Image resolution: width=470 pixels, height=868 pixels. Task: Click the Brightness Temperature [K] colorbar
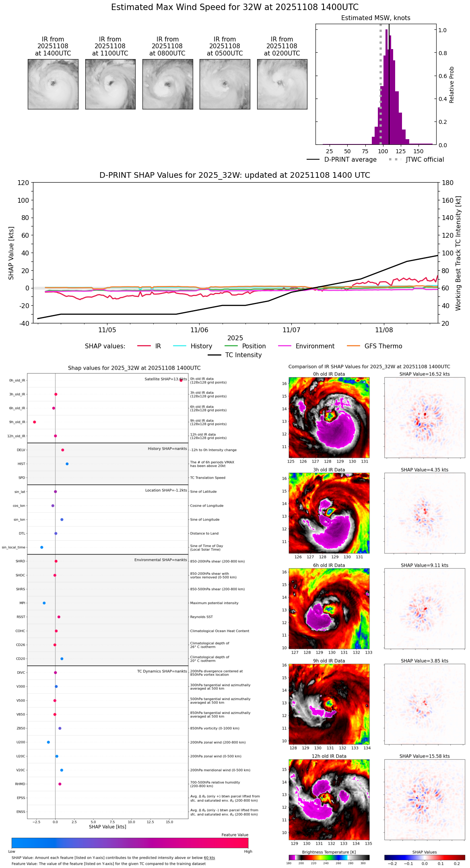[329, 858]
